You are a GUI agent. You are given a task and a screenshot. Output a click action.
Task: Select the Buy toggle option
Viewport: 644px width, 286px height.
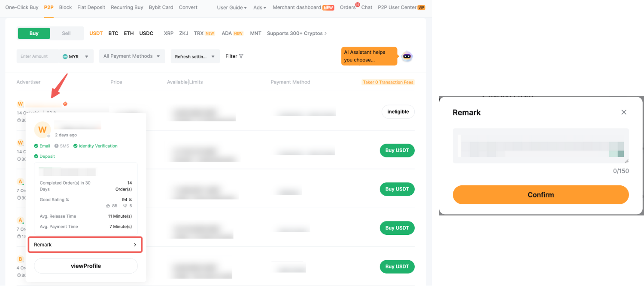coord(34,34)
